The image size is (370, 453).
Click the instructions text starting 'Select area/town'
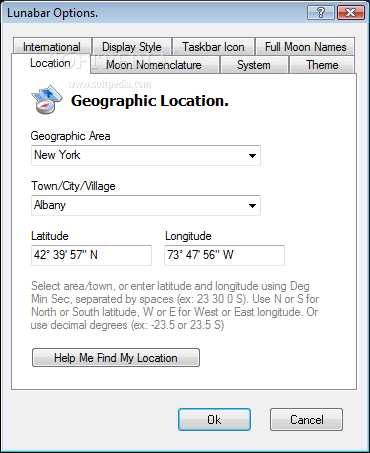coord(175,305)
